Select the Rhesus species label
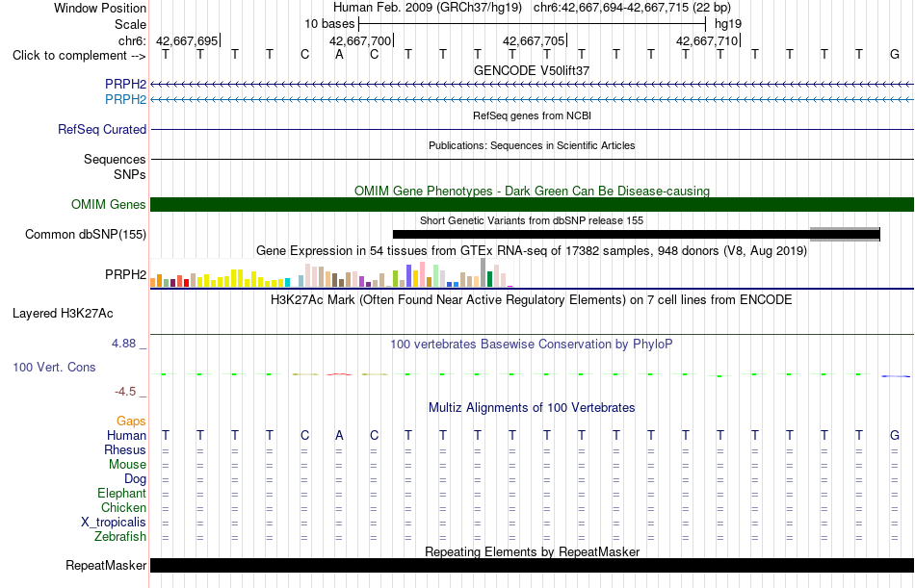Screen dimensions: 915x588 (x=125, y=449)
